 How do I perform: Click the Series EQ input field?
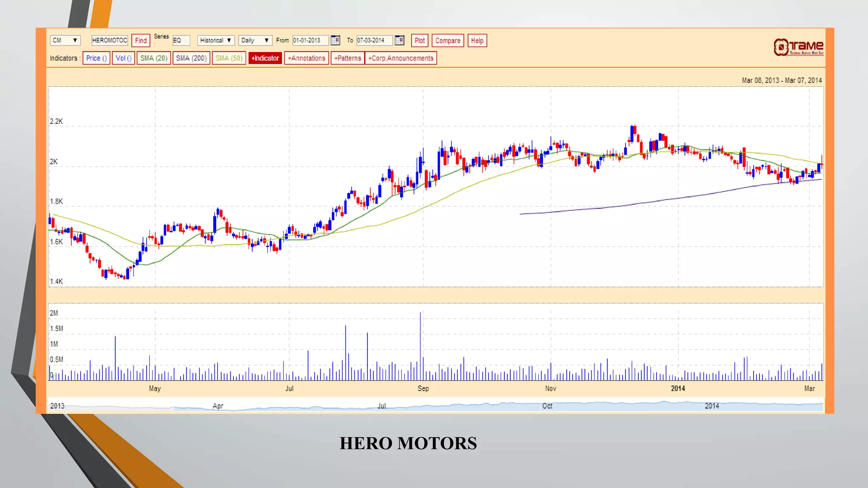pos(181,40)
